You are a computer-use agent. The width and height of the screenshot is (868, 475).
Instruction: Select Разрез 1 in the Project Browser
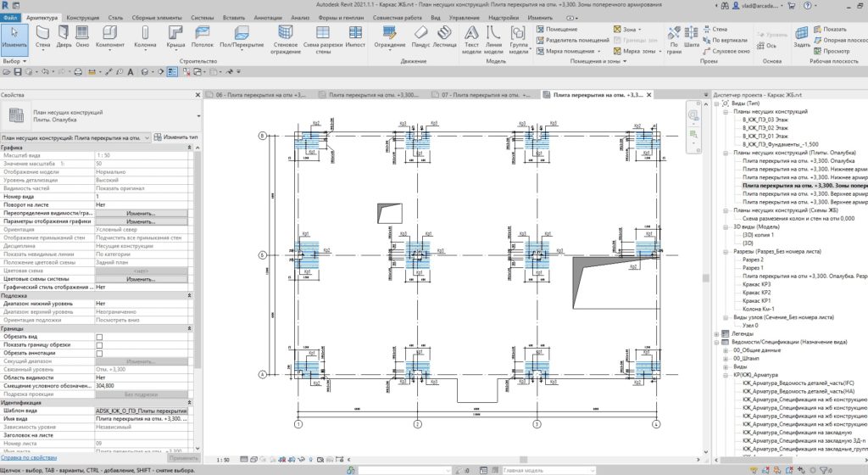[754, 268]
